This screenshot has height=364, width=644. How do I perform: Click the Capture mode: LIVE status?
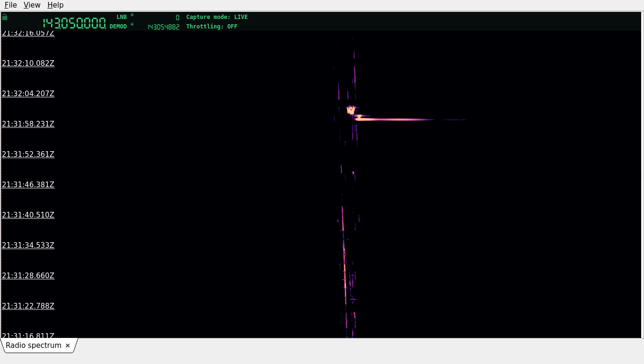pos(217,17)
